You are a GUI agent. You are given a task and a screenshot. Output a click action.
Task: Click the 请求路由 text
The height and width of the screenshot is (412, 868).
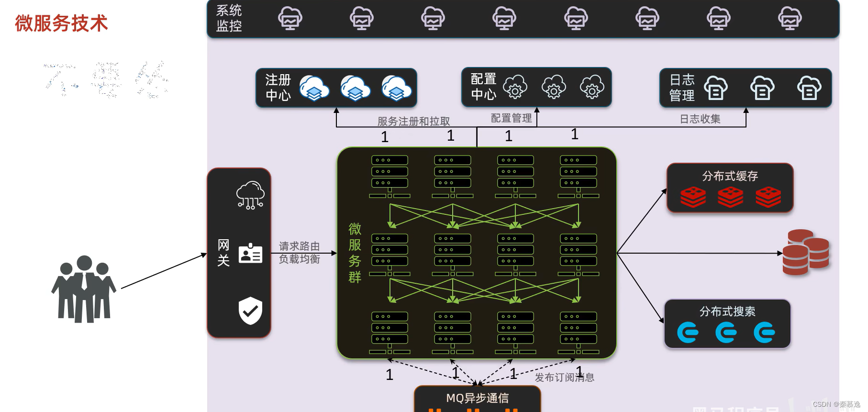(x=299, y=246)
